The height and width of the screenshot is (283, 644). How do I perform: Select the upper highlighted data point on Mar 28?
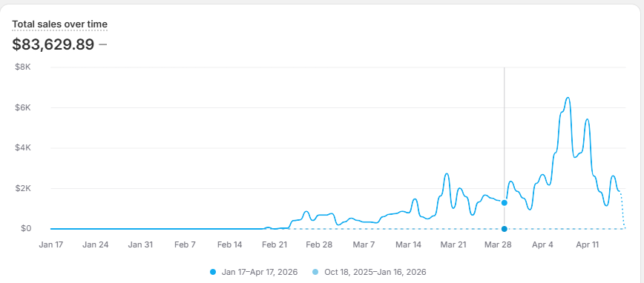[x=504, y=202]
